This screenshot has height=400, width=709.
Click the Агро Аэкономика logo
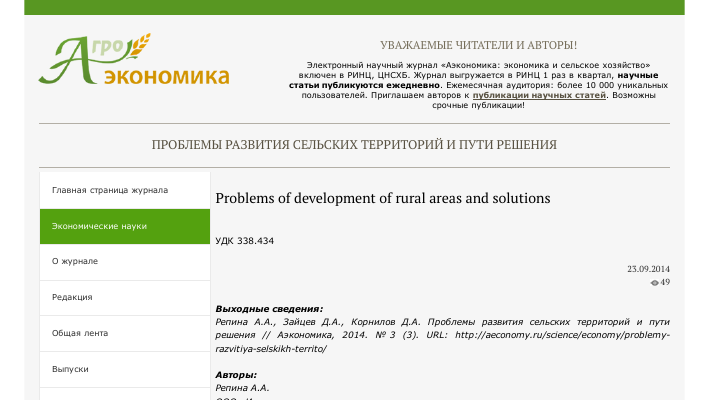(133, 61)
